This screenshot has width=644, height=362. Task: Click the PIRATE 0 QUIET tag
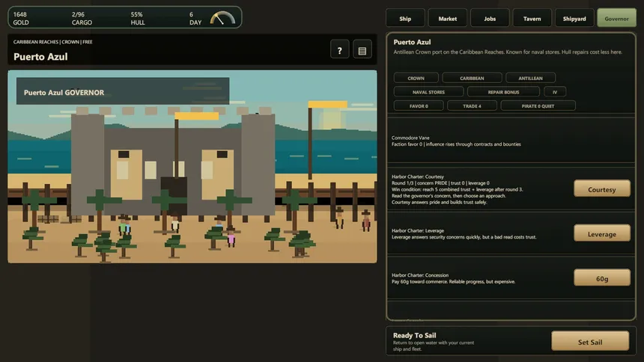[x=538, y=106]
